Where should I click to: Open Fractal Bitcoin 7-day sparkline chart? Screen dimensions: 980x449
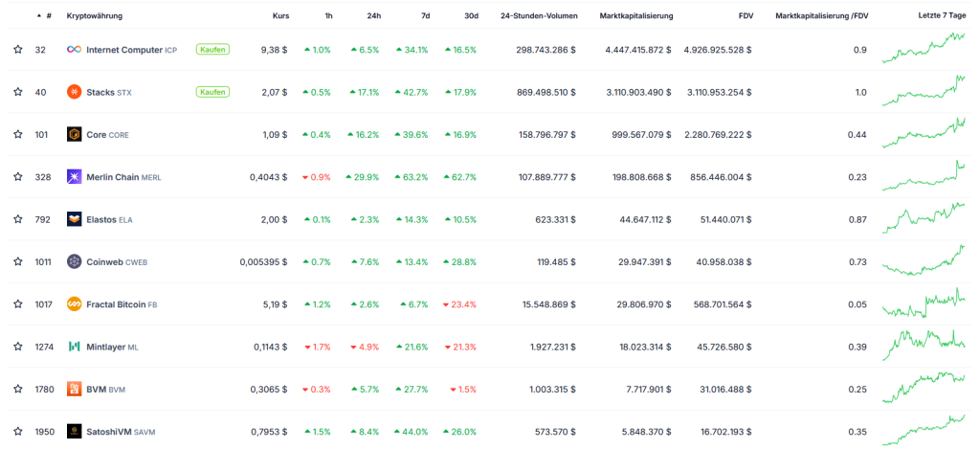pos(924,303)
